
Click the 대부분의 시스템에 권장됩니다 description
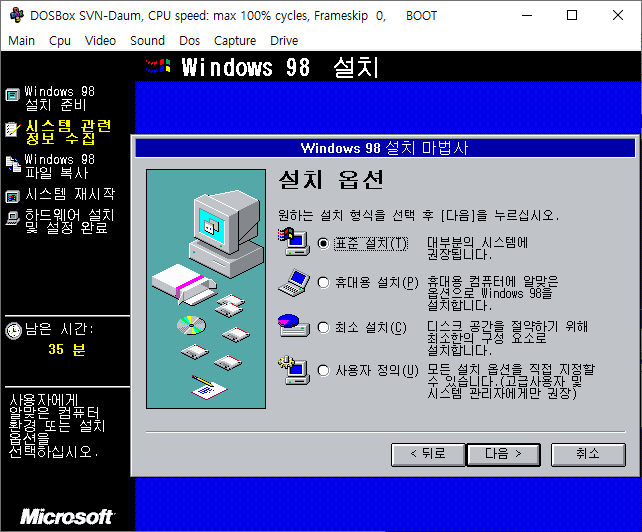pos(477,249)
